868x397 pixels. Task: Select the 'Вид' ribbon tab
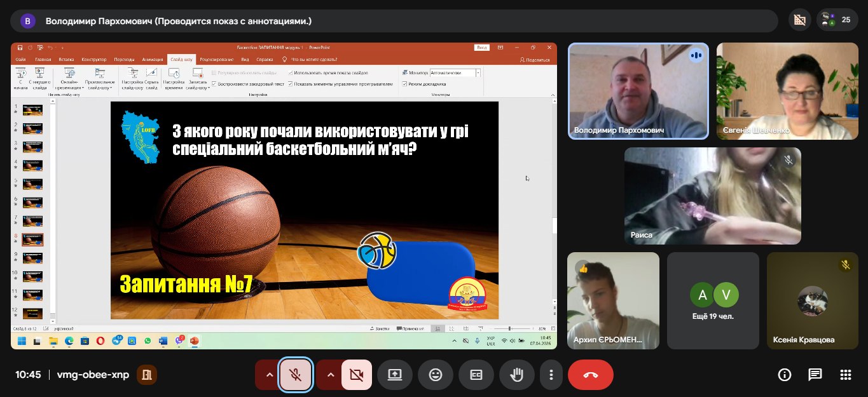click(x=245, y=59)
